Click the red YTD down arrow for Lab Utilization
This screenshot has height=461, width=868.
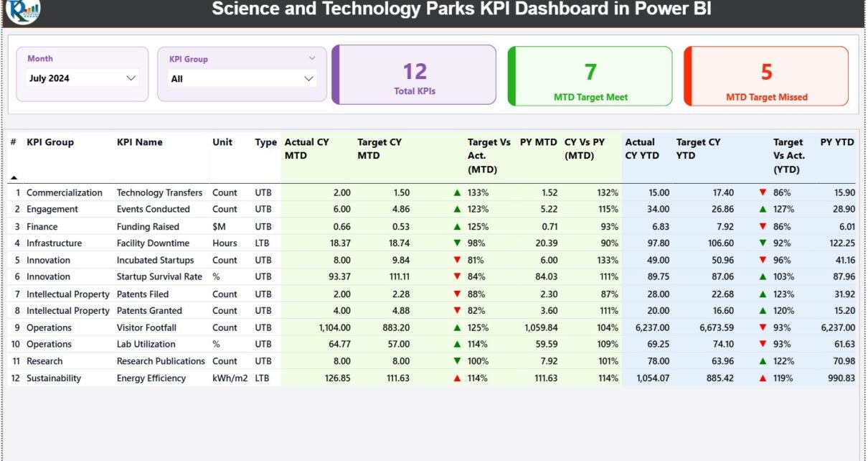(763, 345)
